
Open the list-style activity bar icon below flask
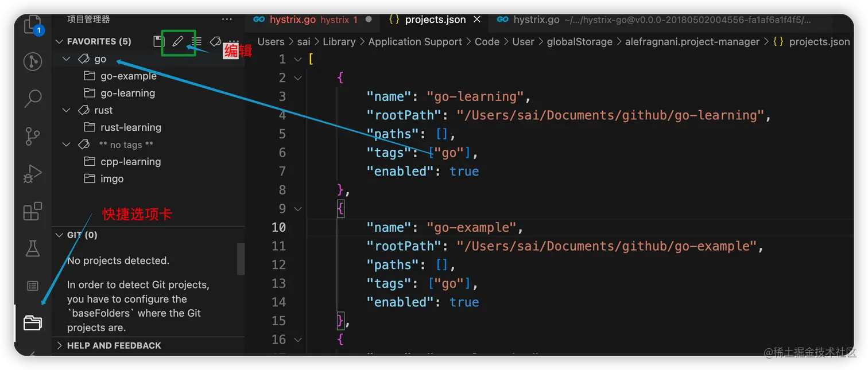33,285
